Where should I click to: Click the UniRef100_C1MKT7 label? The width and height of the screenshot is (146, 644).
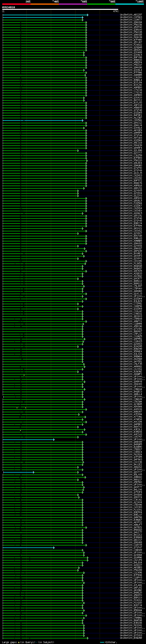click(x=131, y=20)
